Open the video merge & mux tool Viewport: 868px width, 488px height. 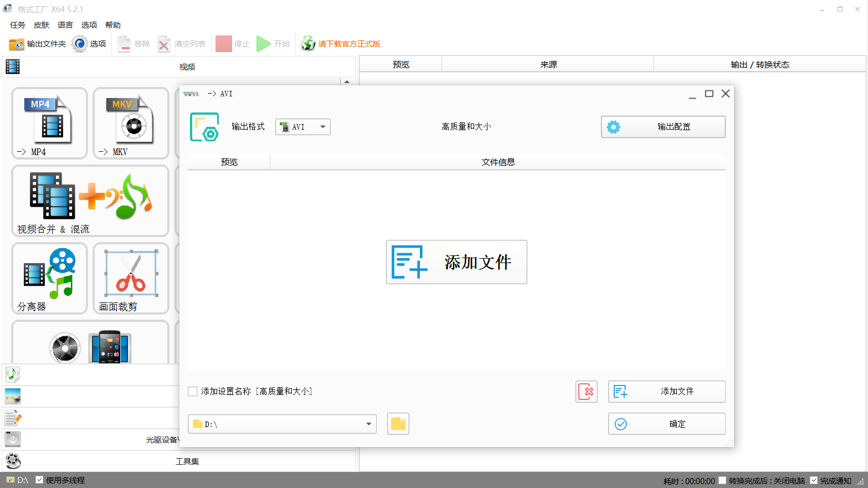(x=90, y=201)
